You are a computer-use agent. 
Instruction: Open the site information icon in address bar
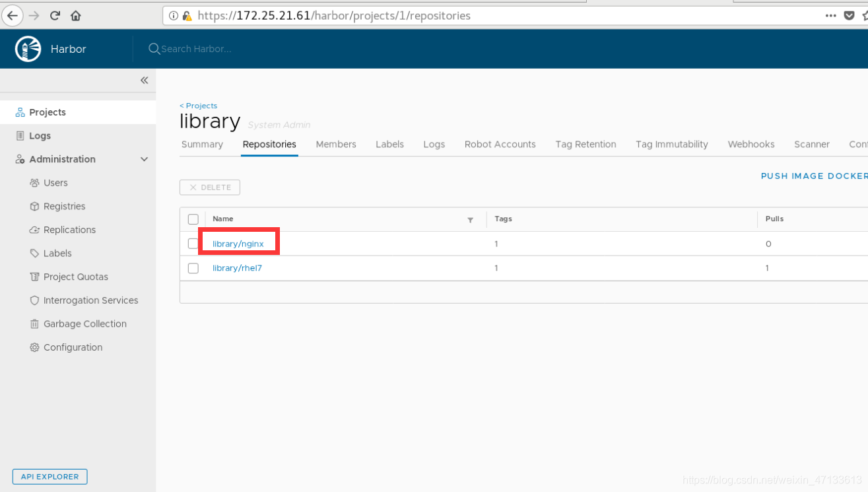point(174,16)
